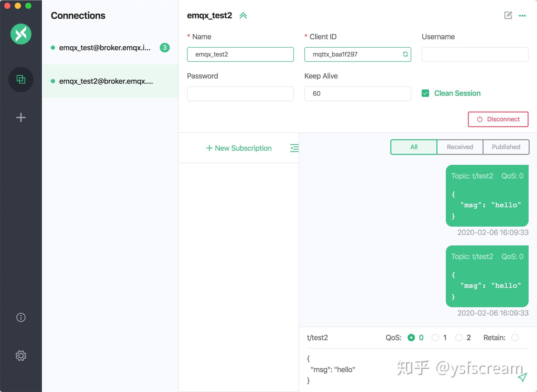
Task: Open Settings gear in sidebar
Action: coord(21,356)
